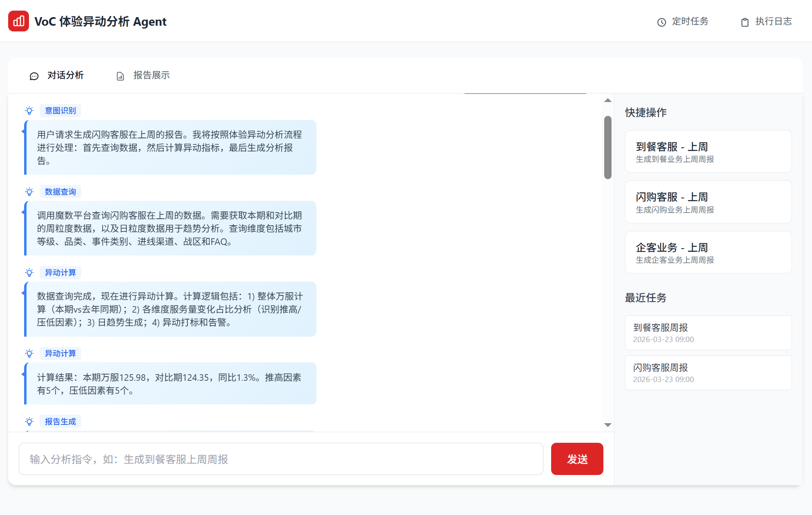This screenshot has height=515, width=812.
Task: Open recent task 到餐客服周报
Action: pos(708,333)
